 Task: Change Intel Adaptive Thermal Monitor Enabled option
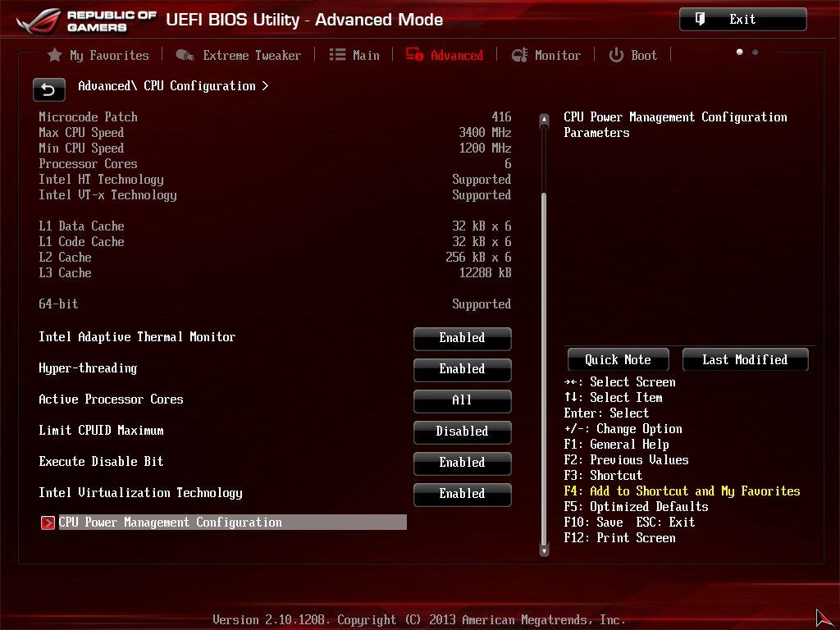pos(463,339)
